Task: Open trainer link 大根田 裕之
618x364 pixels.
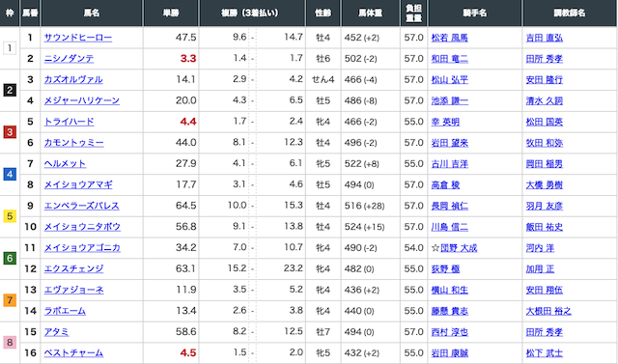Action: point(548,311)
